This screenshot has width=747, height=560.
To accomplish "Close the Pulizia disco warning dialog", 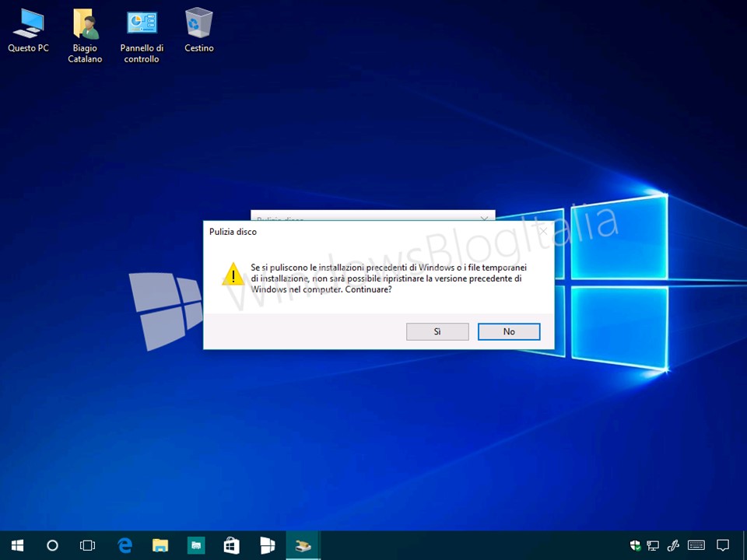I will pos(542,232).
